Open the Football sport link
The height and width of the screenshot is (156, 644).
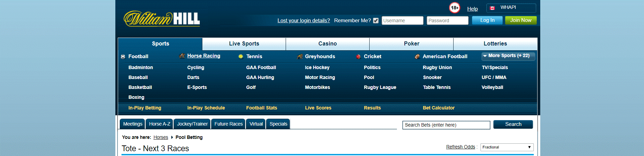(138, 56)
